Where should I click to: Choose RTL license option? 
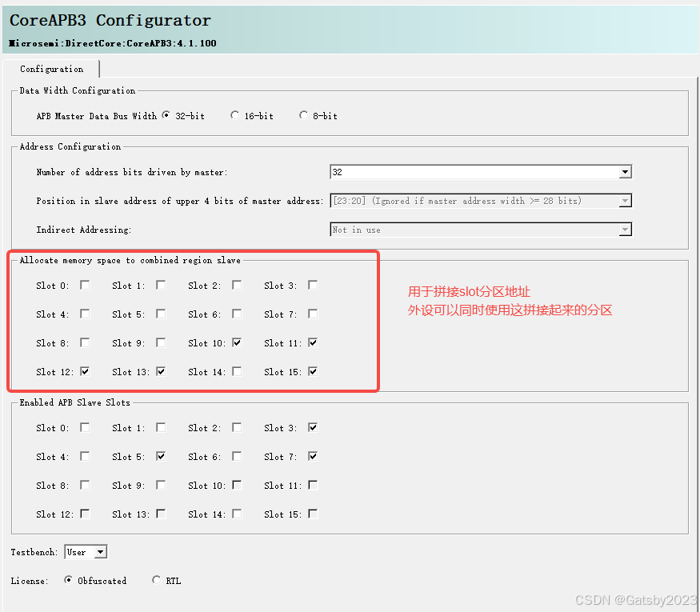[x=156, y=580]
